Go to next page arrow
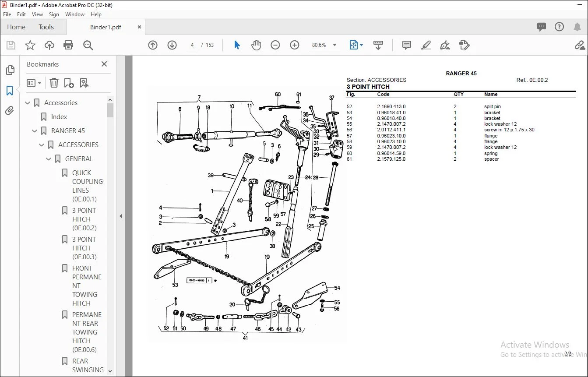 click(x=172, y=45)
